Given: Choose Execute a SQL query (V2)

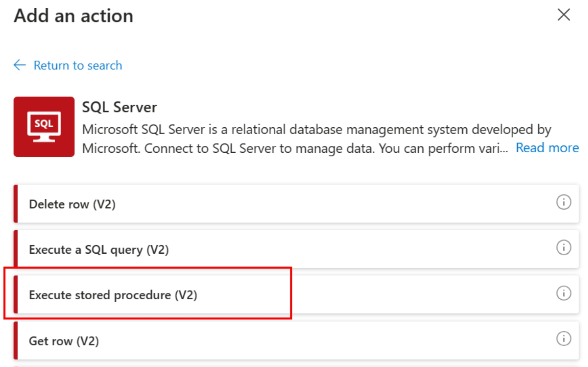Looking at the screenshot, I should (296, 249).
